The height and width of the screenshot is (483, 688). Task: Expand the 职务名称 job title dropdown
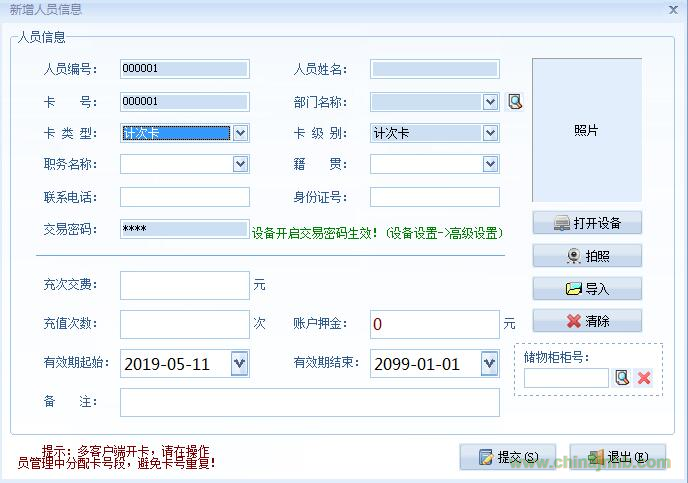click(240, 164)
